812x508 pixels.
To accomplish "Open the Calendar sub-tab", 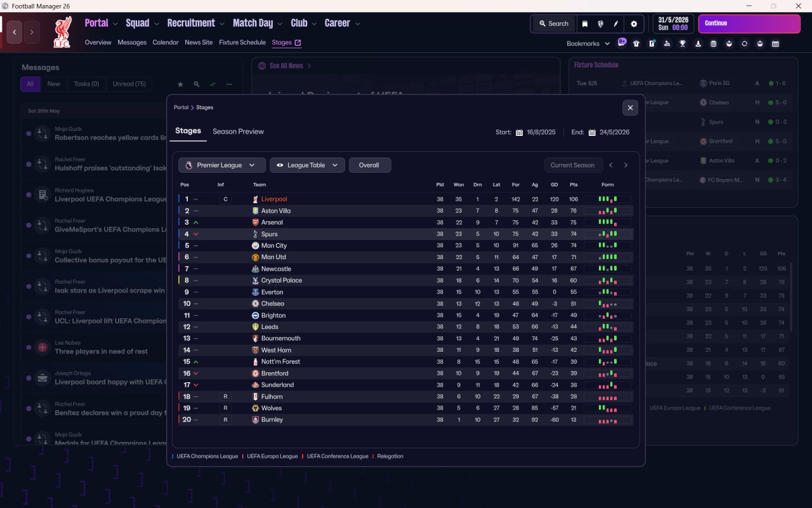I will pyautogui.click(x=166, y=43).
